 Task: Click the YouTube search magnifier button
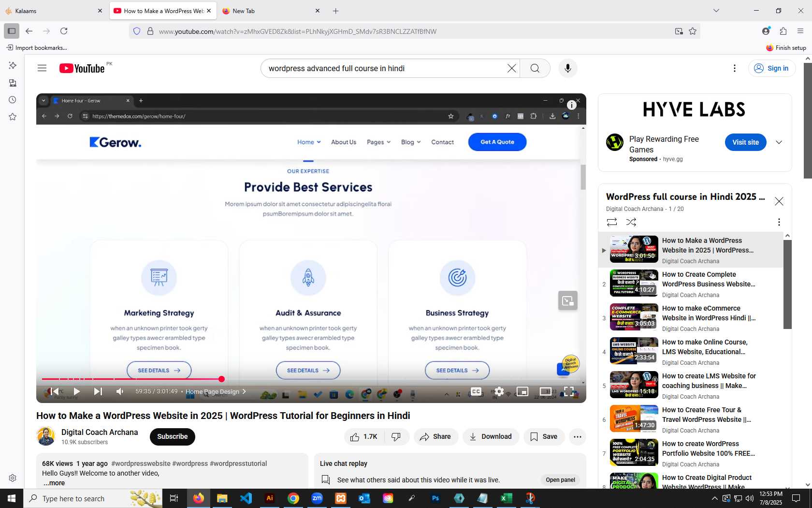coord(535,68)
